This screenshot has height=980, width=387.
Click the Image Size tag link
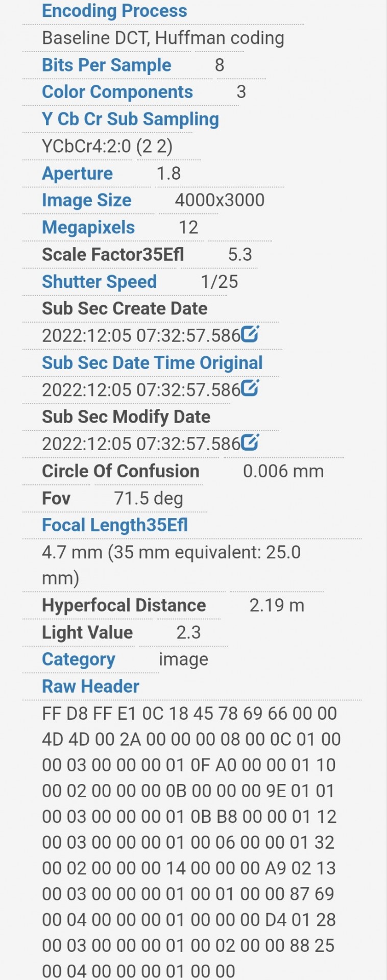86,201
